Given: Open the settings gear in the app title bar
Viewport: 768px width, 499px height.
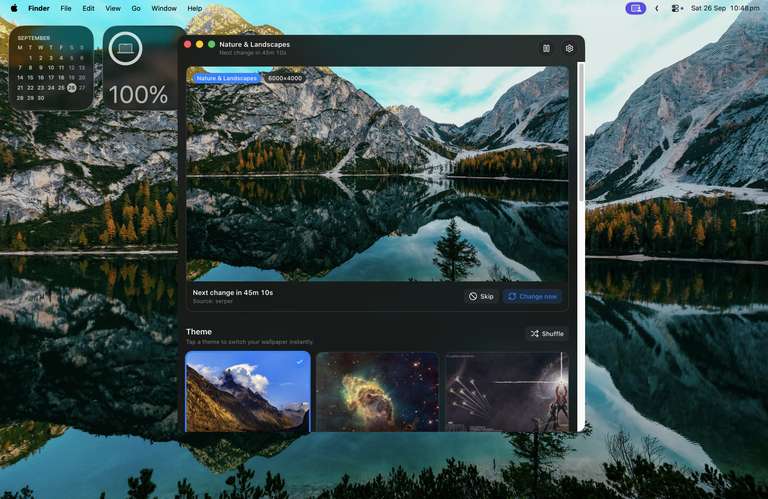Looking at the screenshot, I should pos(569,48).
